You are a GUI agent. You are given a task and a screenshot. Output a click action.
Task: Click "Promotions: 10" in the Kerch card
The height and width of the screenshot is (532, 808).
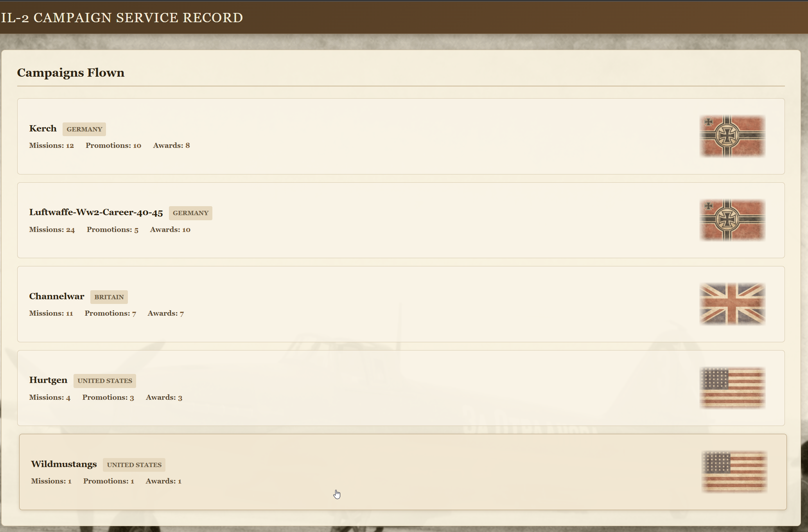coord(113,146)
